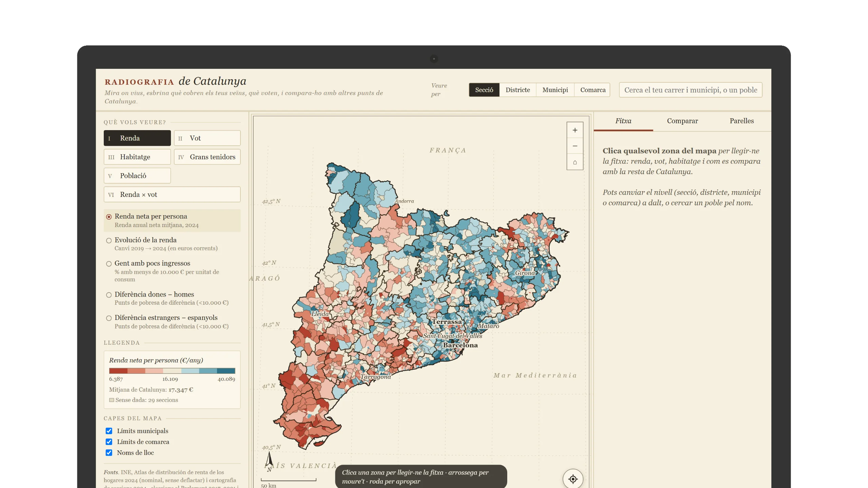Image resolution: width=868 pixels, height=488 pixels.
Task: Select Renda neta per persona radio
Action: click(x=109, y=217)
